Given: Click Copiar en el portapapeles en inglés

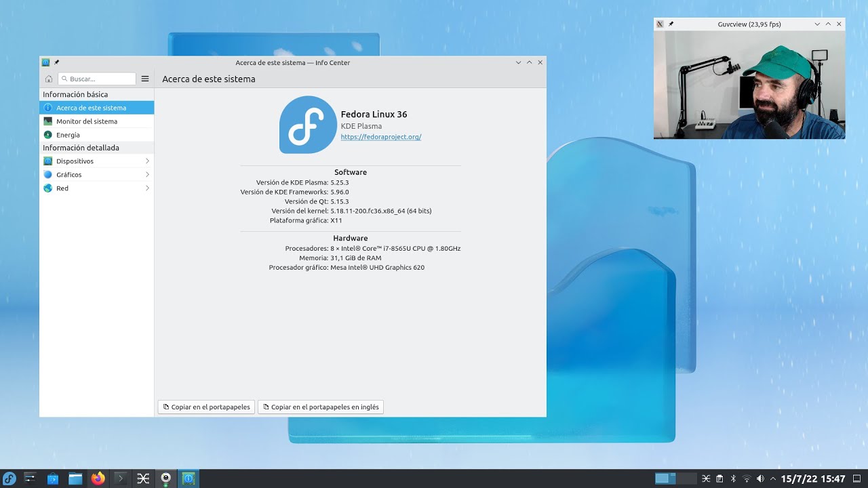Looking at the screenshot, I should coord(321,407).
